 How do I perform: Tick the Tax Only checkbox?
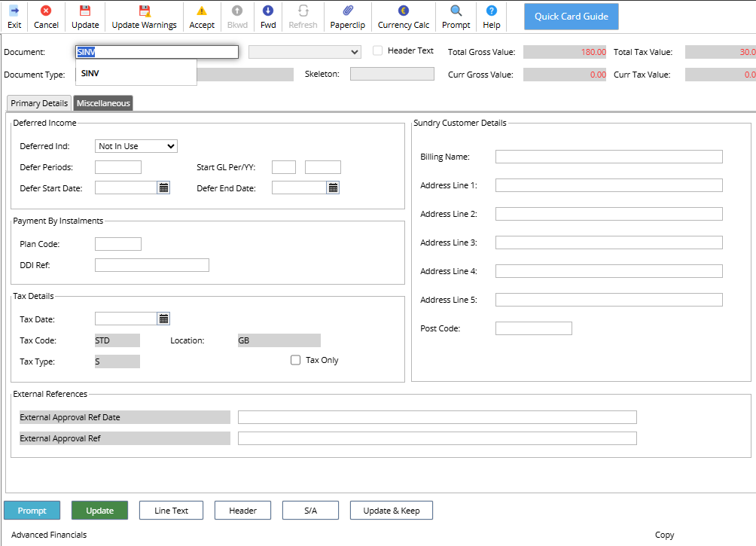296,360
